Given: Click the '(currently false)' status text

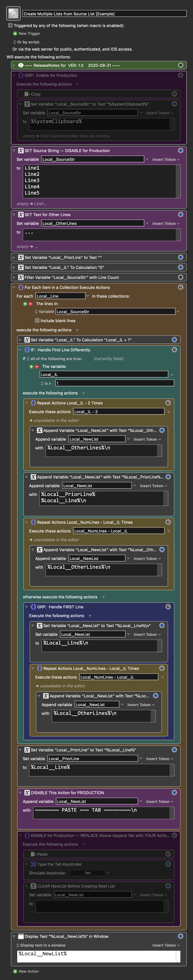Looking at the screenshot, I should (x=109, y=359).
